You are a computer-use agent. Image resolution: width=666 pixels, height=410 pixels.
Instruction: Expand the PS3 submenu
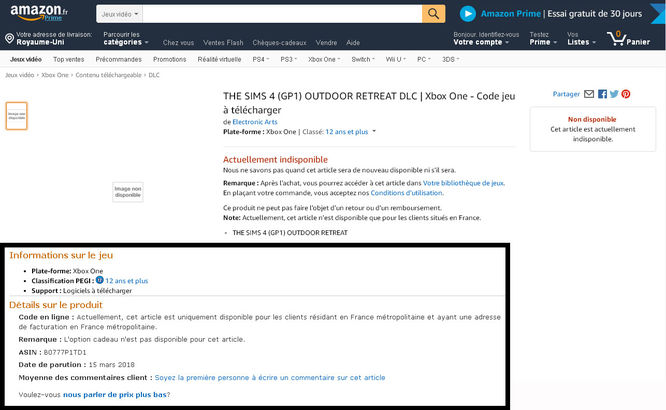pyautogui.click(x=288, y=59)
